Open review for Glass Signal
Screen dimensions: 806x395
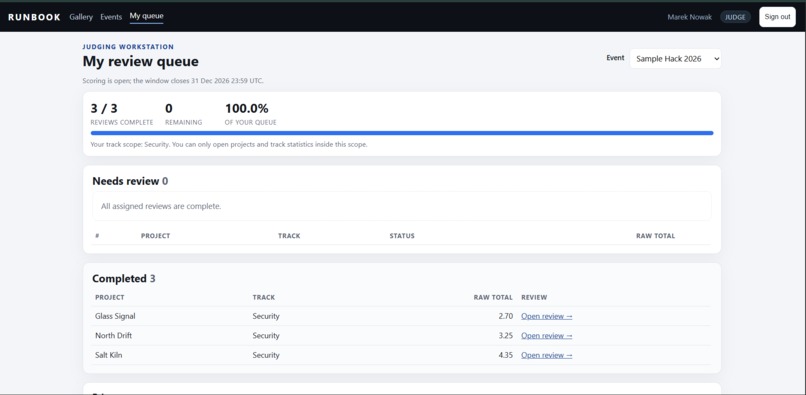point(546,316)
